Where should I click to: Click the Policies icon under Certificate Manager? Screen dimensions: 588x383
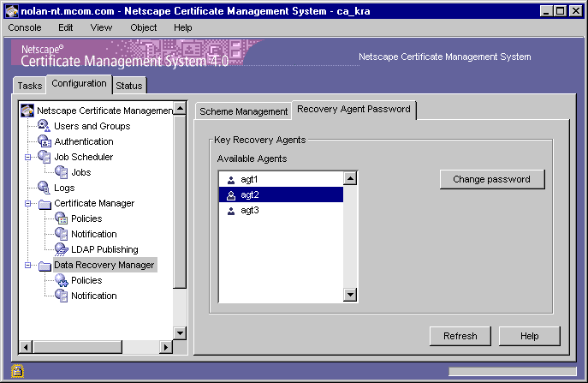[x=62, y=218]
